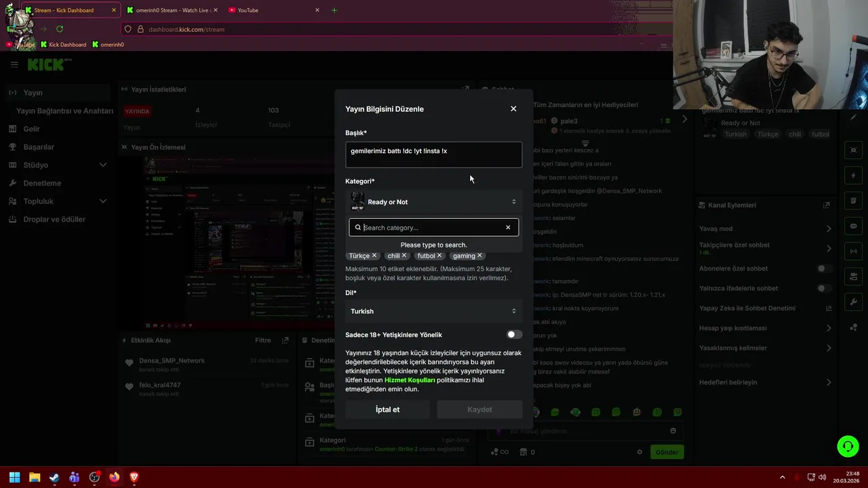
Task: Click the wrench icon in right rail
Action: coord(853,302)
